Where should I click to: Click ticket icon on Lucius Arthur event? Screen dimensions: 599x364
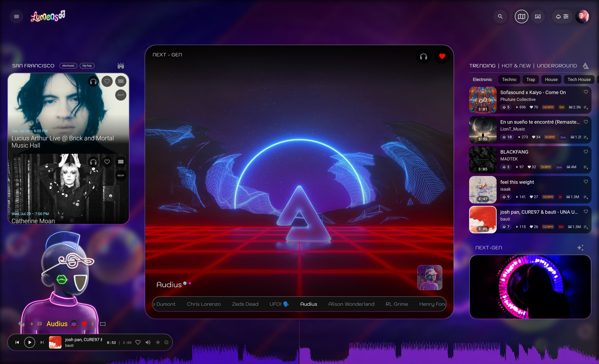pos(121,81)
